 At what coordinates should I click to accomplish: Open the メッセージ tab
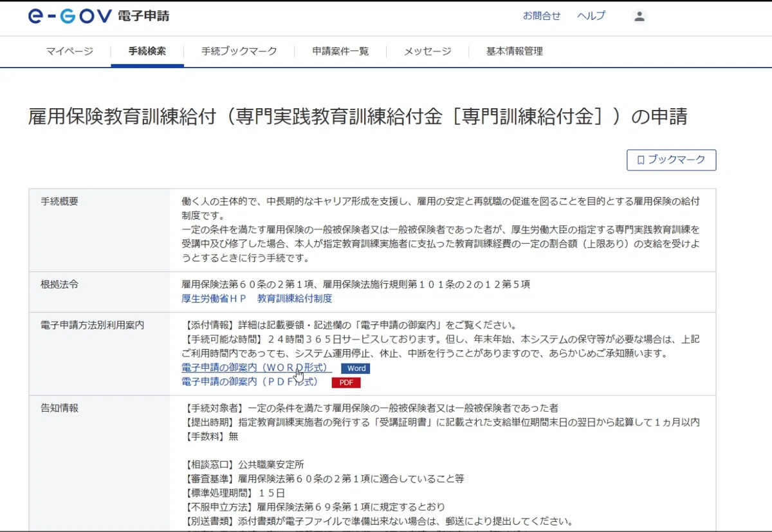pyautogui.click(x=428, y=51)
